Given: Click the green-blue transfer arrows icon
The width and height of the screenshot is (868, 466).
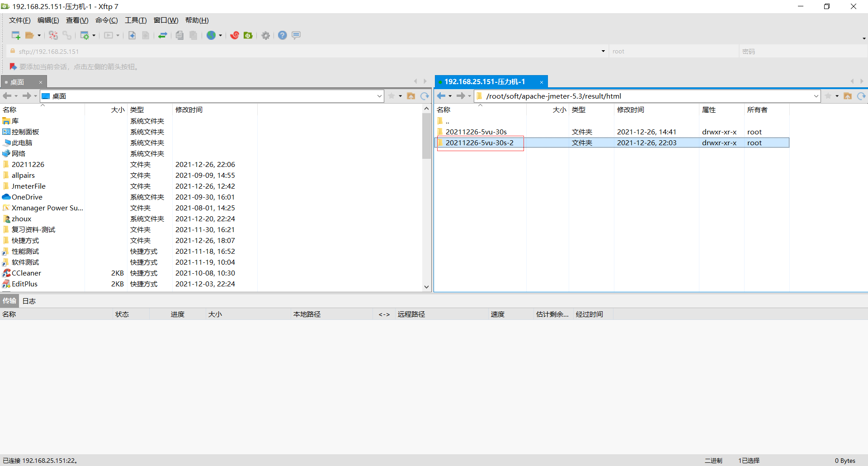Looking at the screenshot, I should tap(163, 35).
